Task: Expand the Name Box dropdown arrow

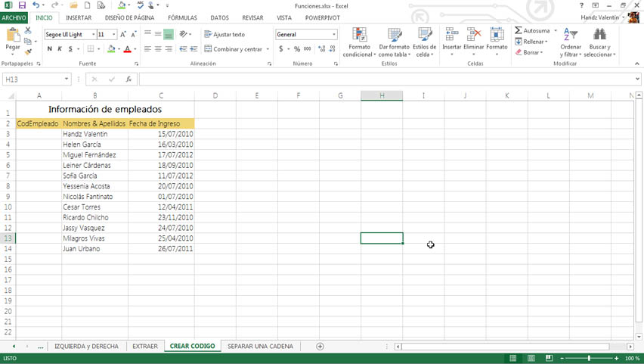Action: (67, 79)
